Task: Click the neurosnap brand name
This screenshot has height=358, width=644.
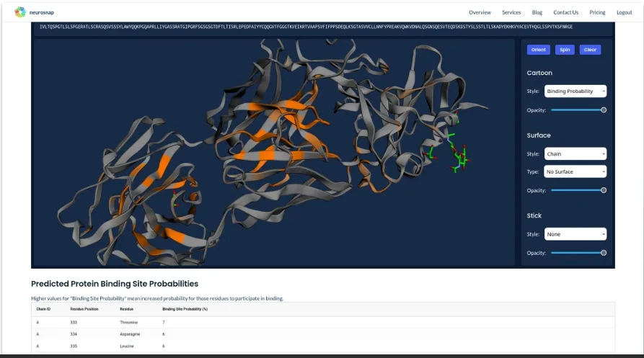Action: pos(42,12)
